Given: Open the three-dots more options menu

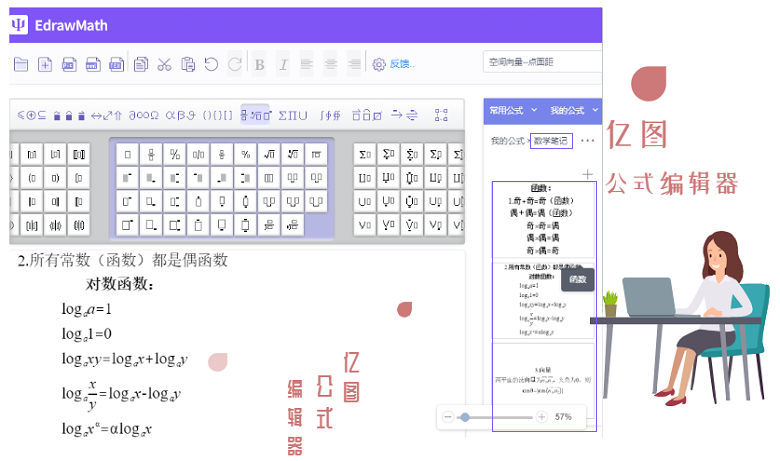Looking at the screenshot, I should point(587,141).
